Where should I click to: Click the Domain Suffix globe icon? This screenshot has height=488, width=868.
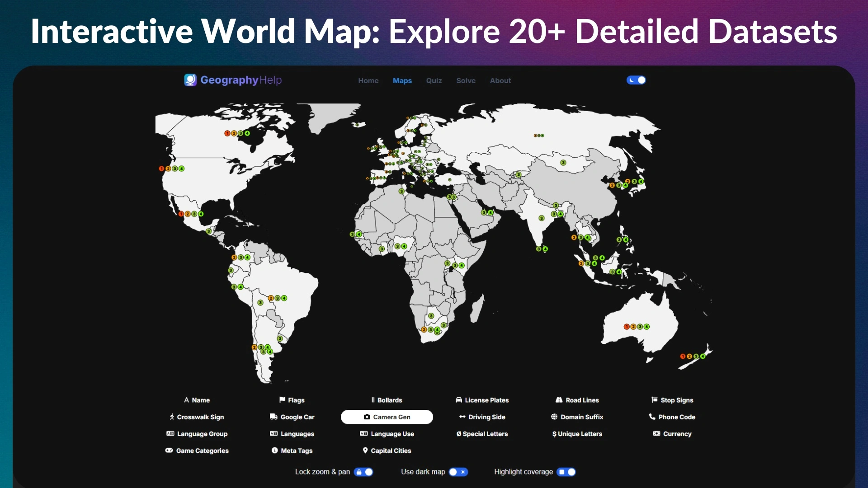click(554, 417)
